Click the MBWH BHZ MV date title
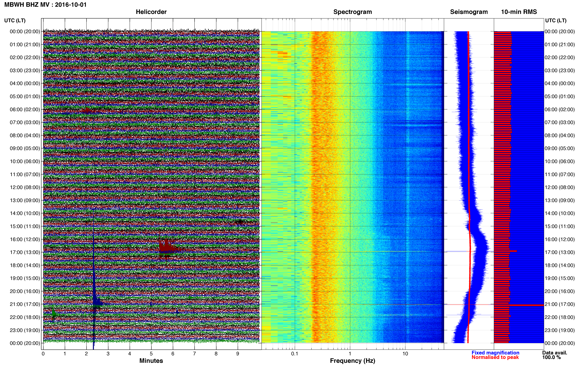This screenshot has height=368, width=588. [45, 5]
